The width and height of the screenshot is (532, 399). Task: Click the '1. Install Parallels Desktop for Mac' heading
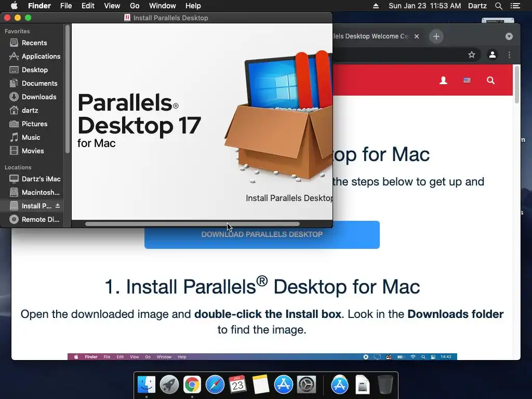(262, 286)
